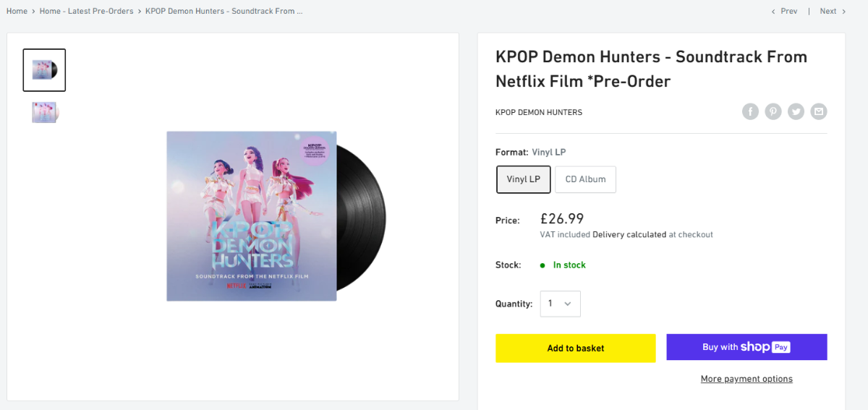The image size is (868, 410).
Task: Open Home - Latest Pre-Orders breadcrumb
Action: [x=86, y=11]
